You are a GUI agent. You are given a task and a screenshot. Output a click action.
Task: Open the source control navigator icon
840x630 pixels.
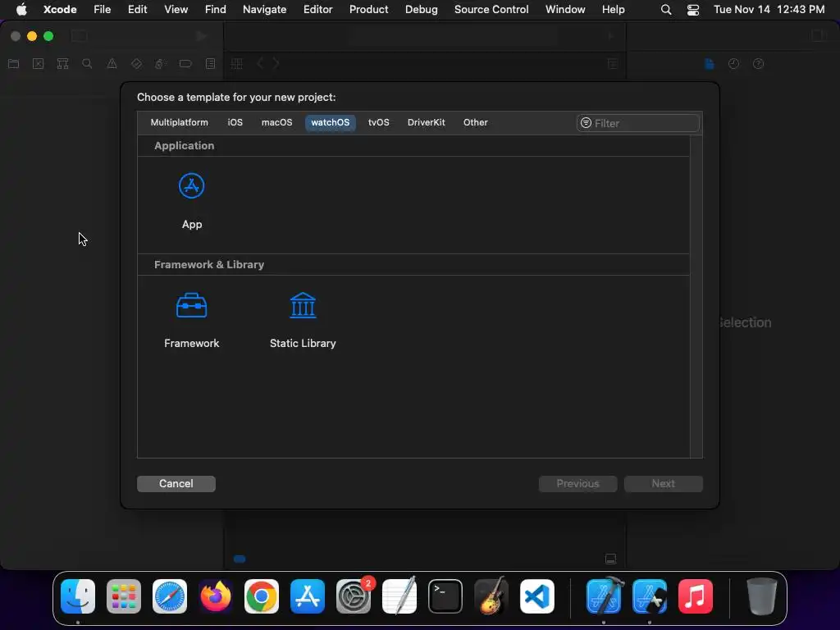(38, 64)
